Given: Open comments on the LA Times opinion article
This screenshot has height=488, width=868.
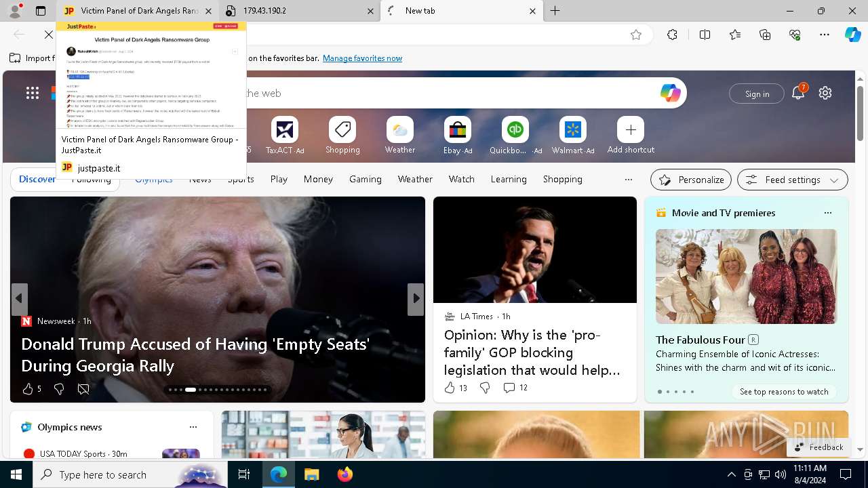Looking at the screenshot, I should pyautogui.click(x=509, y=388).
